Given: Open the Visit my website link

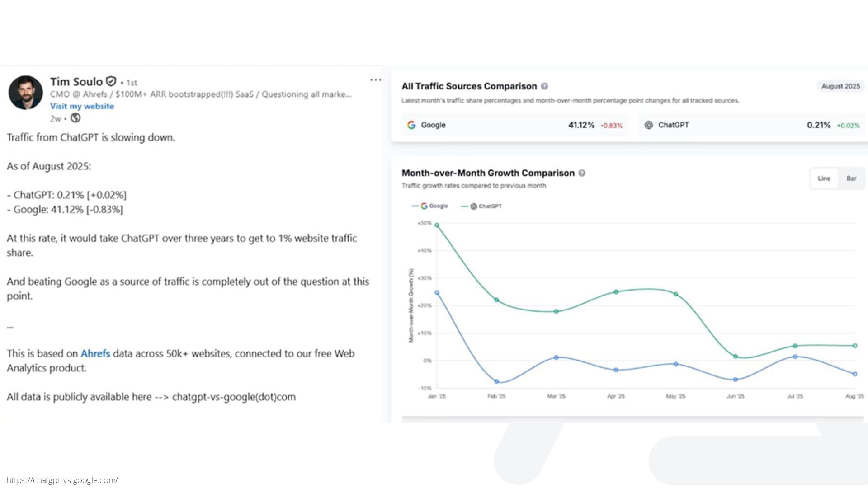Looking at the screenshot, I should point(82,106).
